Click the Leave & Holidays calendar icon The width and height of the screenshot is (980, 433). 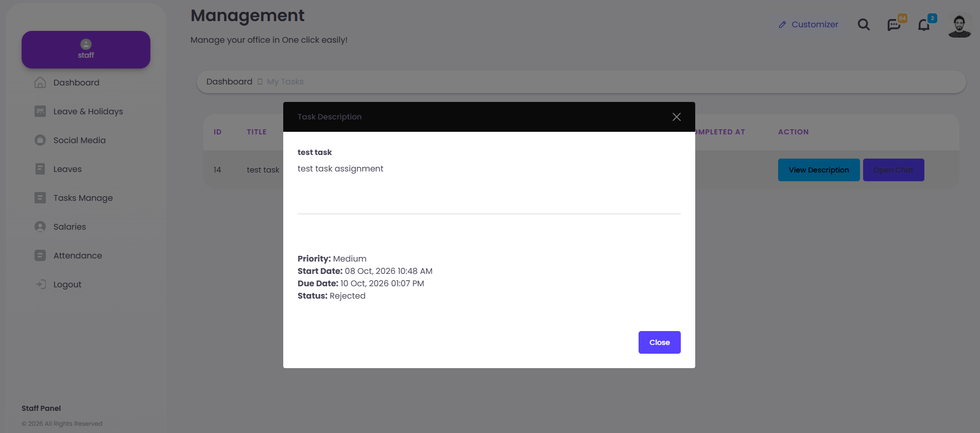[x=40, y=111]
